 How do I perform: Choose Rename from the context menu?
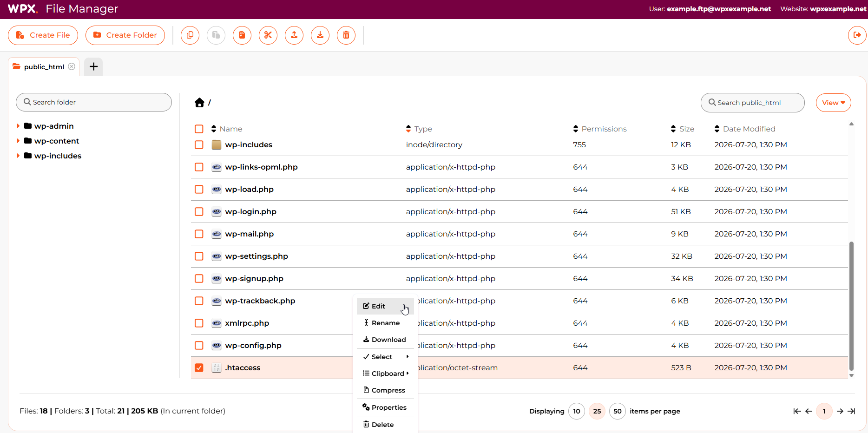click(x=385, y=323)
